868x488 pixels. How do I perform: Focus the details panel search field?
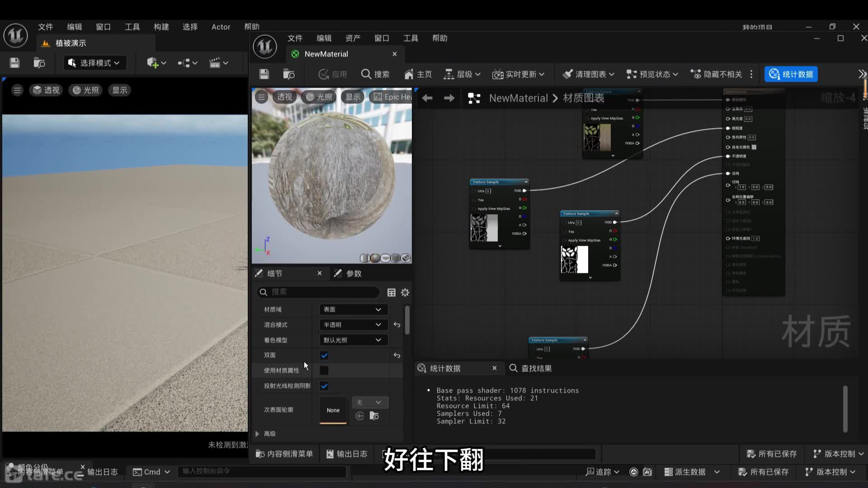(318, 292)
